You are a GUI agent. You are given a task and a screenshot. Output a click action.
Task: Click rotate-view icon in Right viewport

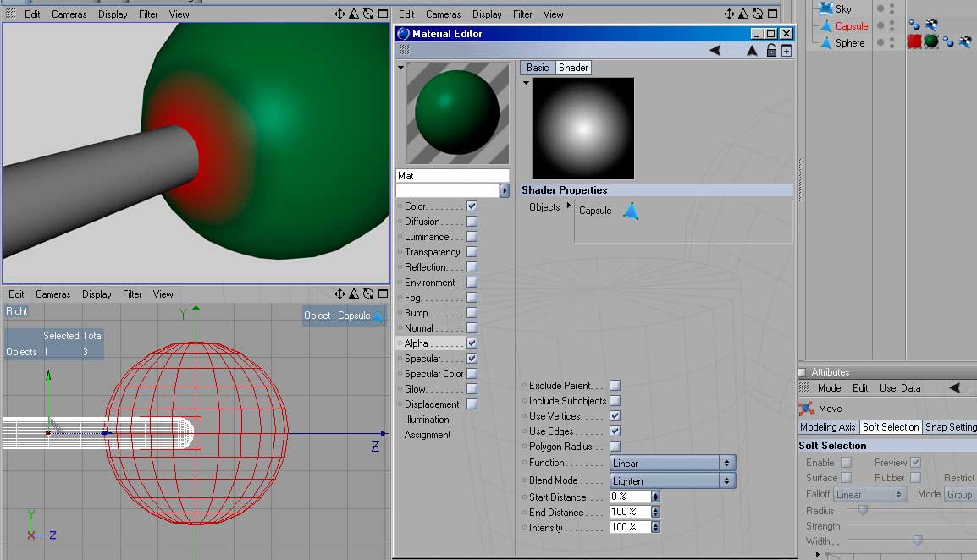368,294
